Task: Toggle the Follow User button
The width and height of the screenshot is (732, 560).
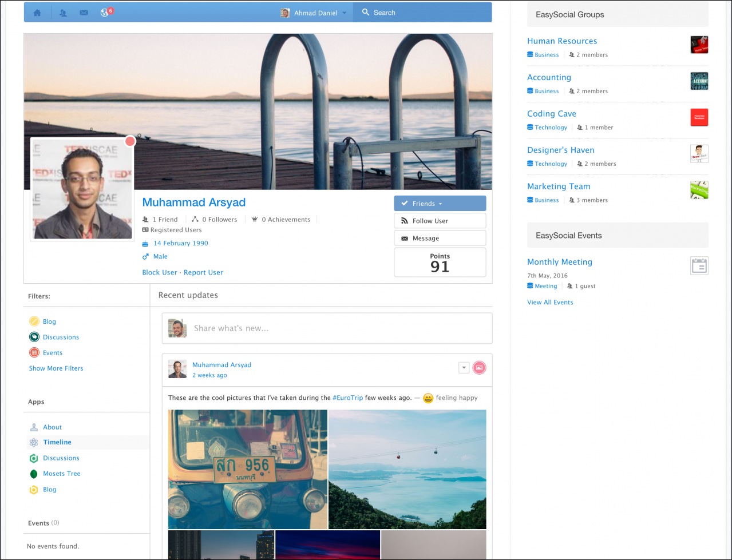Action: [x=440, y=221]
